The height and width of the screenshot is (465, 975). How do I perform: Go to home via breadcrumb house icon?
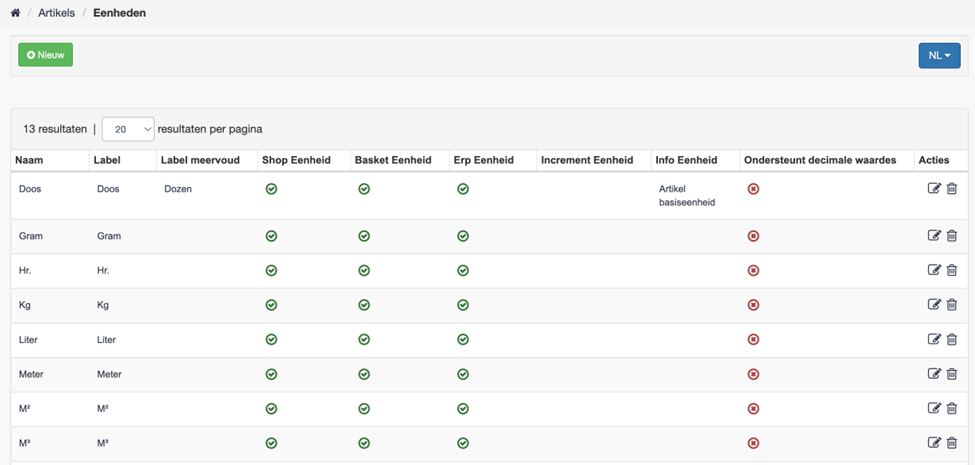(16, 12)
